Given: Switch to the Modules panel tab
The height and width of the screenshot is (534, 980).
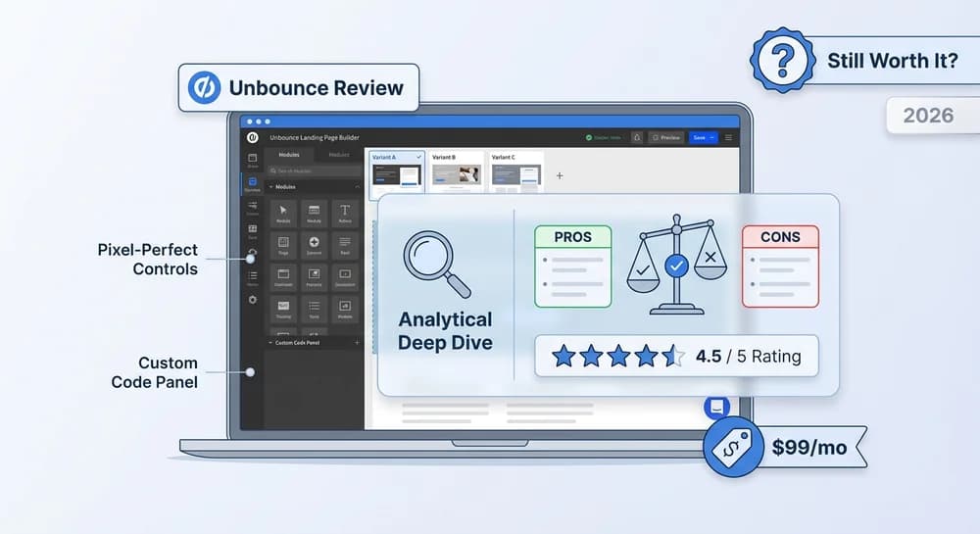Looking at the screenshot, I should [x=289, y=154].
